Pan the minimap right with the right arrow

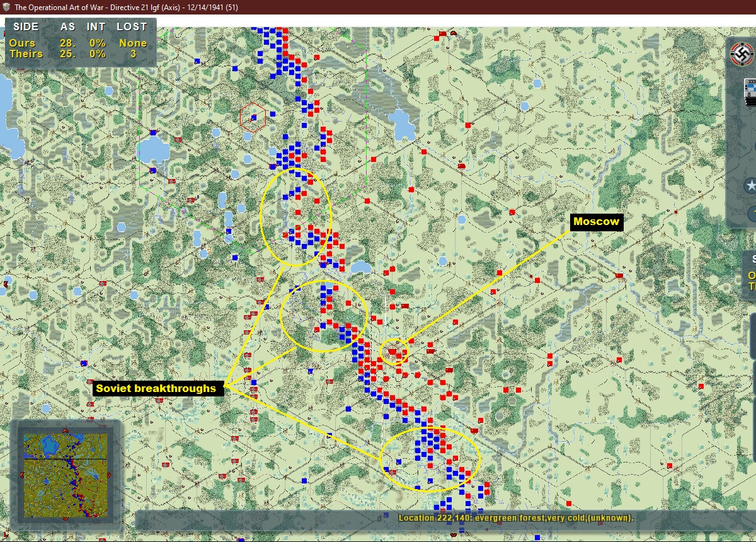(x=109, y=475)
